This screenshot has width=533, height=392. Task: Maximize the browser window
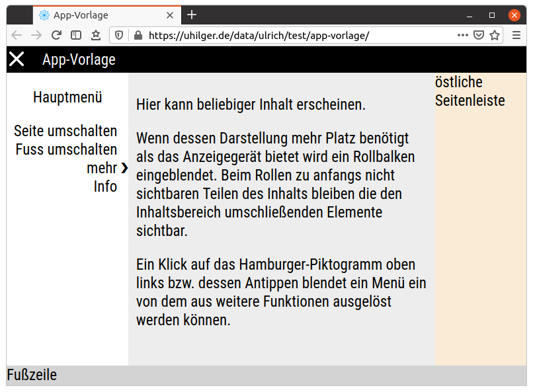point(492,15)
